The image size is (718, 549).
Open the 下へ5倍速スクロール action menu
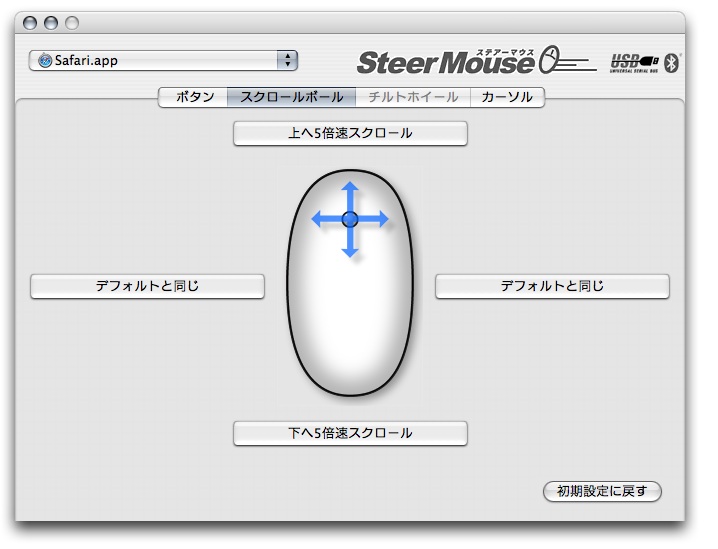coord(350,433)
